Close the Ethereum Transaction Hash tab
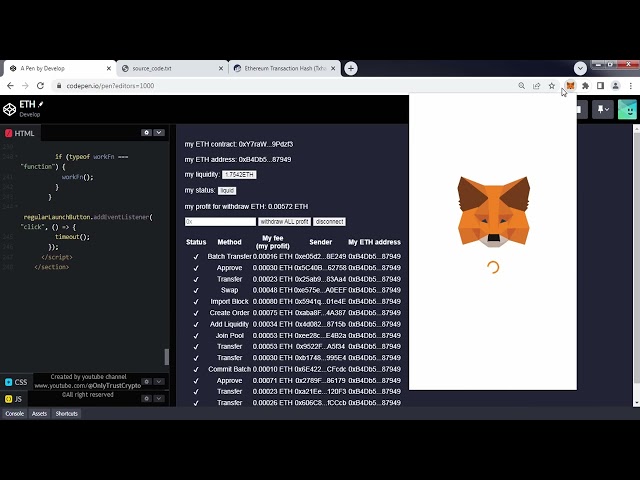The width and height of the screenshot is (640, 480). tap(333, 68)
